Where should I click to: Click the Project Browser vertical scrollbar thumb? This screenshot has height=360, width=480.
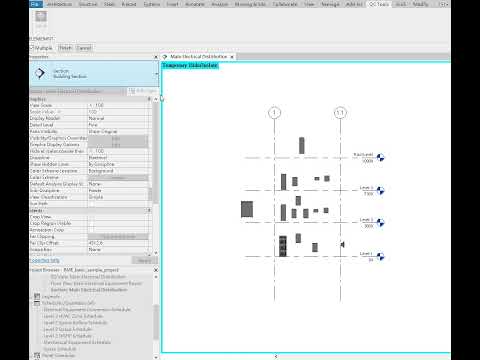[156, 322]
